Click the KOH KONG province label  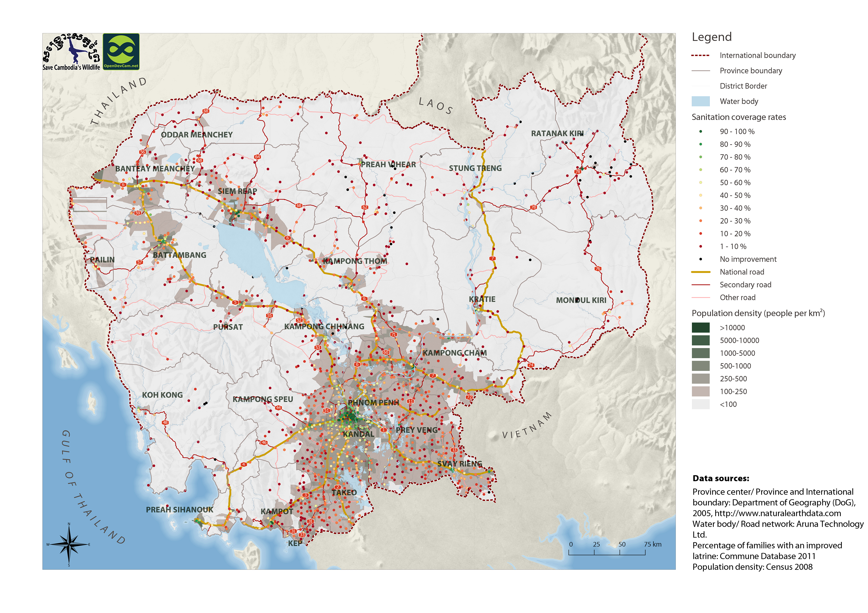point(162,395)
